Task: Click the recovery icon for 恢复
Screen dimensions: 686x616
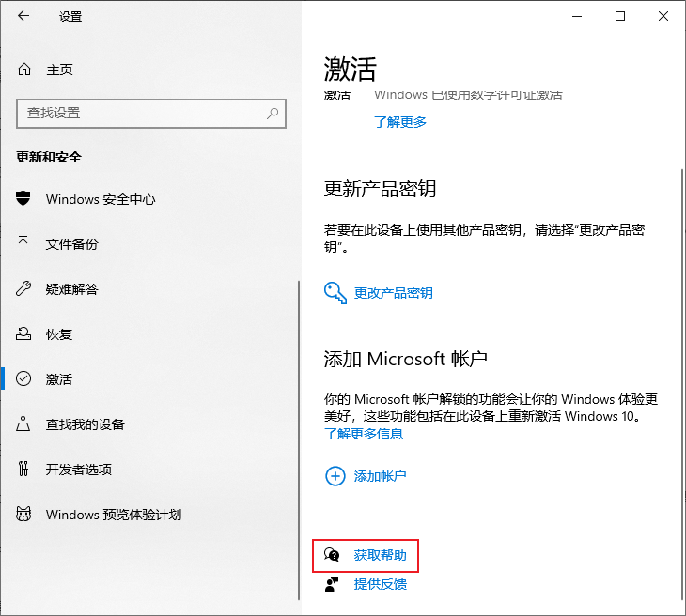Action: pos(23,333)
